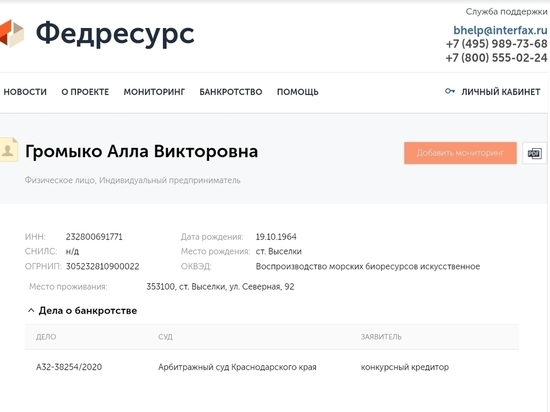Click the name Громыко Алла Викторовна

pyautogui.click(x=141, y=151)
